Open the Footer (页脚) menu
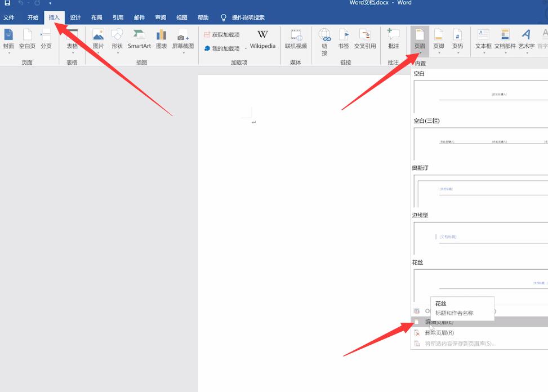The height and width of the screenshot is (392, 548). pyautogui.click(x=439, y=41)
